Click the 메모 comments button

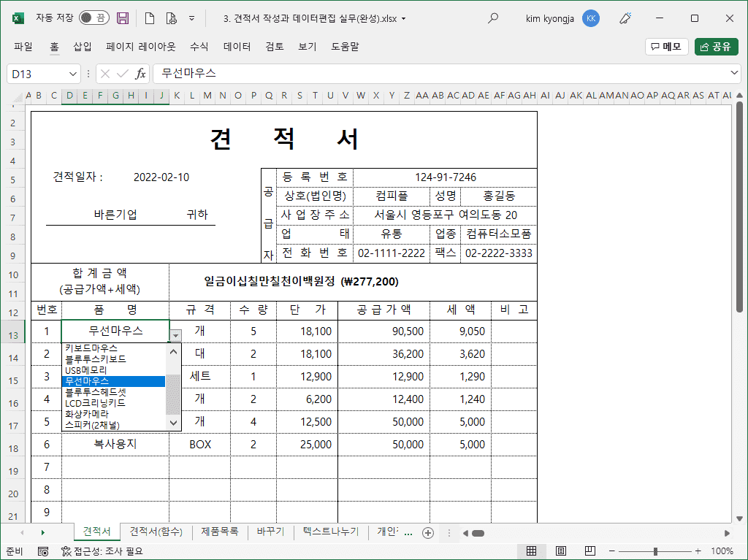(666, 47)
